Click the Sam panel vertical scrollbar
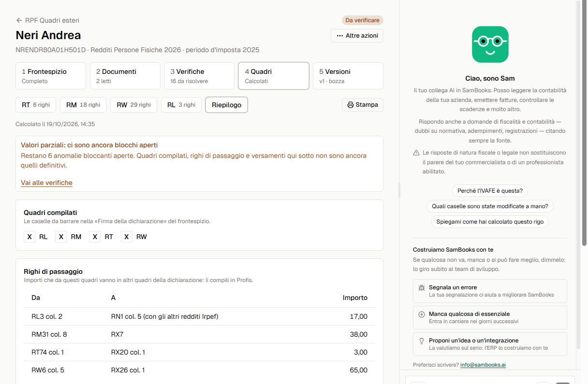588x384 pixels. (578, 174)
